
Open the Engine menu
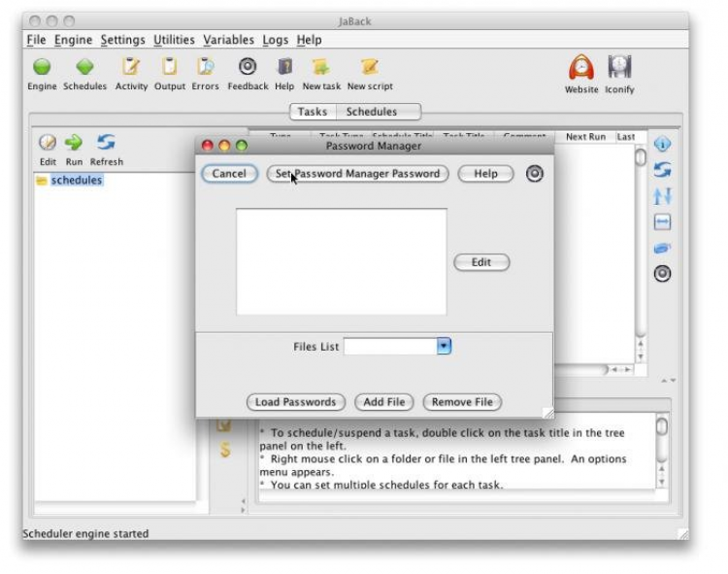pos(74,40)
